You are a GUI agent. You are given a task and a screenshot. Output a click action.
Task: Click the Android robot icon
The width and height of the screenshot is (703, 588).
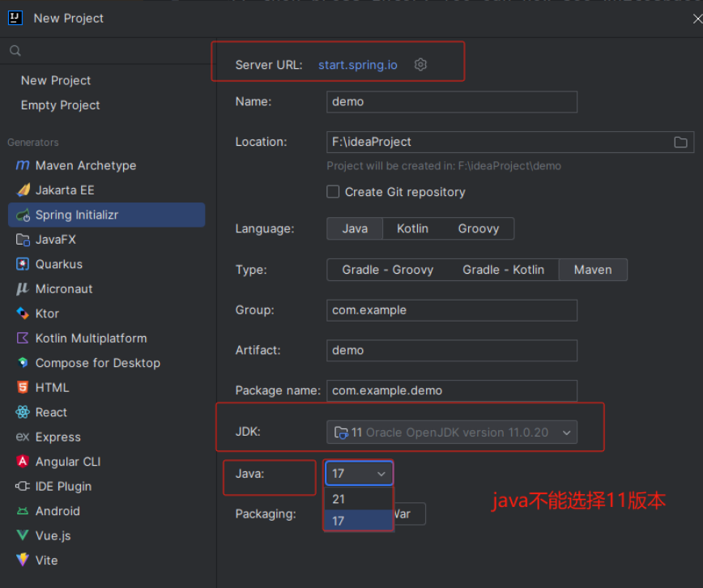click(23, 511)
